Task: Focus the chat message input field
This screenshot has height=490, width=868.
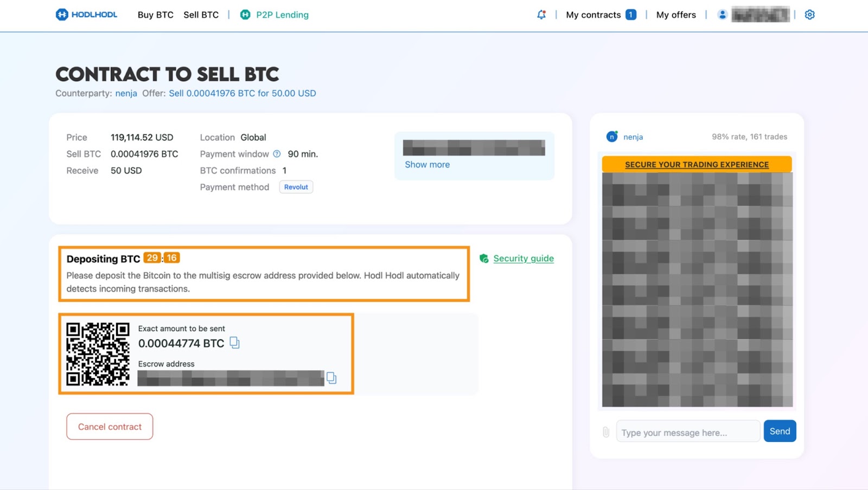Action: [x=688, y=431]
